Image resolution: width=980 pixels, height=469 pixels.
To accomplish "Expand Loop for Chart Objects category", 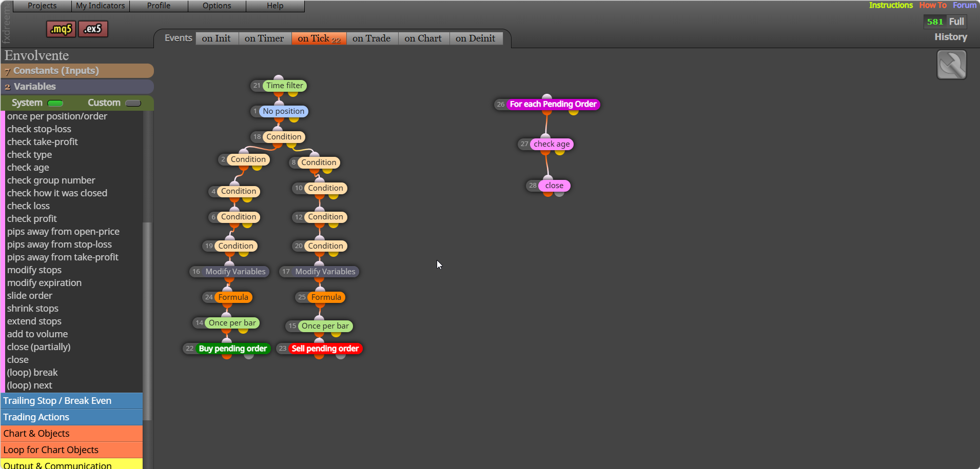I will [x=71, y=450].
